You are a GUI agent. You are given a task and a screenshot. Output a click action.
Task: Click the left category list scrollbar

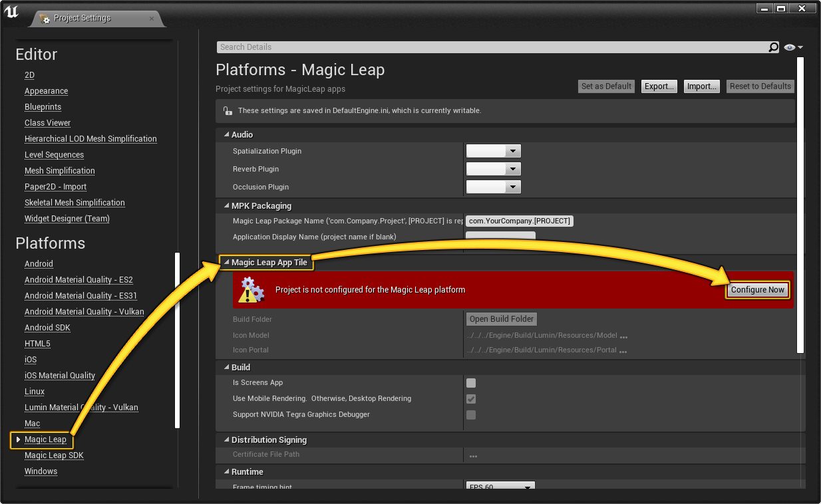pyautogui.click(x=177, y=340)
